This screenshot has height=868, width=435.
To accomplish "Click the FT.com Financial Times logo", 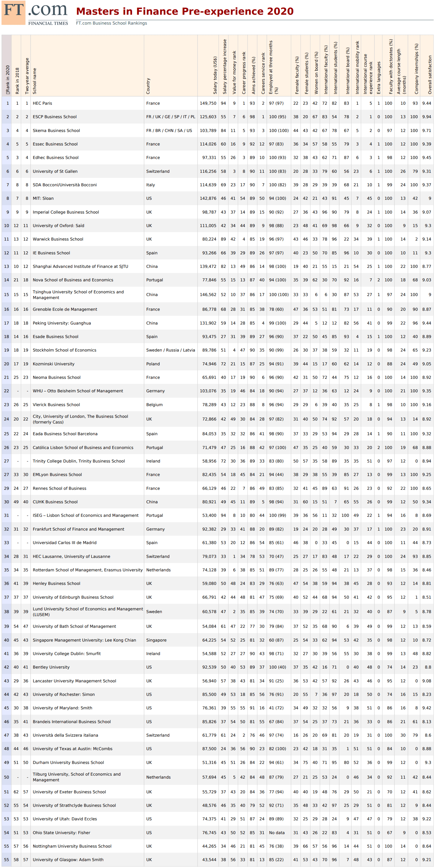I will point(35,13).
